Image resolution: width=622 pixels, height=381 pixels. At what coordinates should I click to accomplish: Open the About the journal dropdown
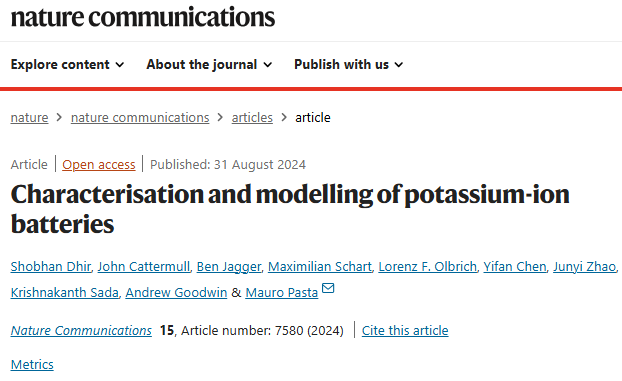click(x=209, y=64)
